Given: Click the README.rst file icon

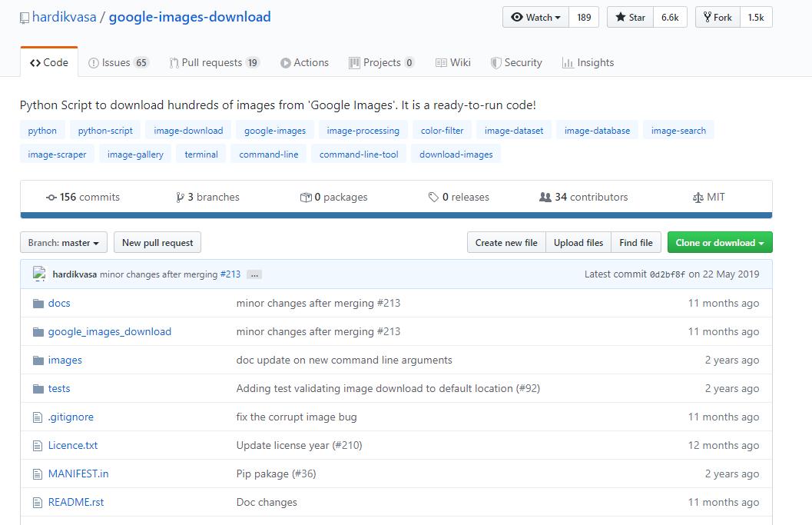Looking at the screenshot, I should click(x=38, y=502).
